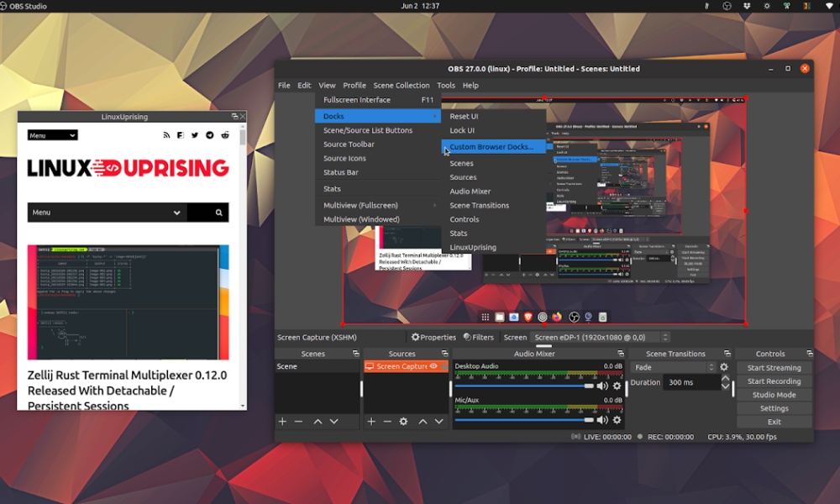Re-dock the LinuxUprising window via title bar icon
Screen dimensions: 840x504
click(x=234, y=116)
